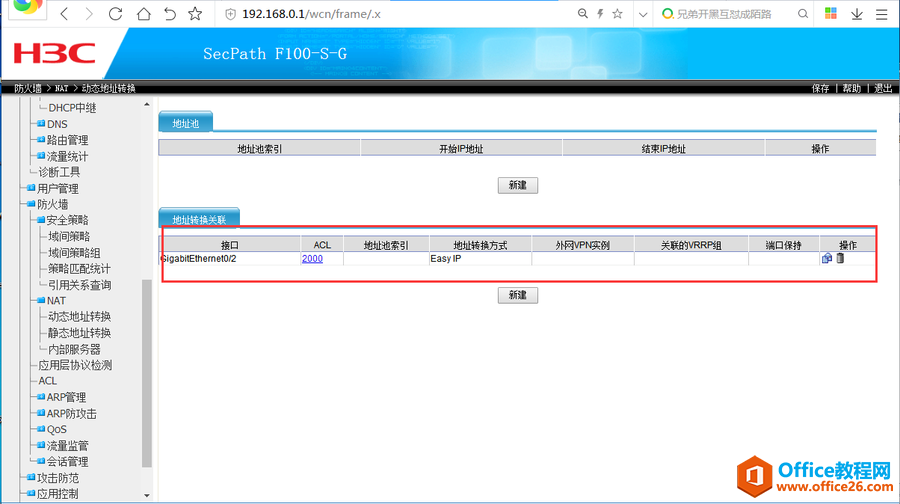The height and width of the screenshot is (504, 900).
Task: Click the browser back arrow
Action: tap(64, 14)
